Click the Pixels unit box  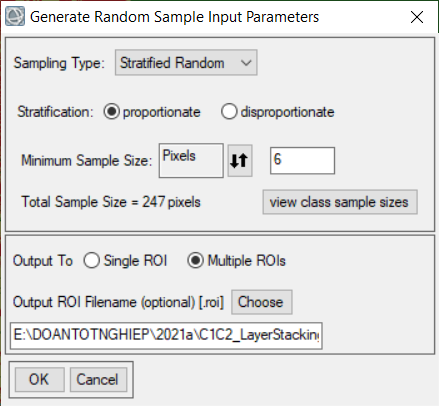(x=191, y=161)
